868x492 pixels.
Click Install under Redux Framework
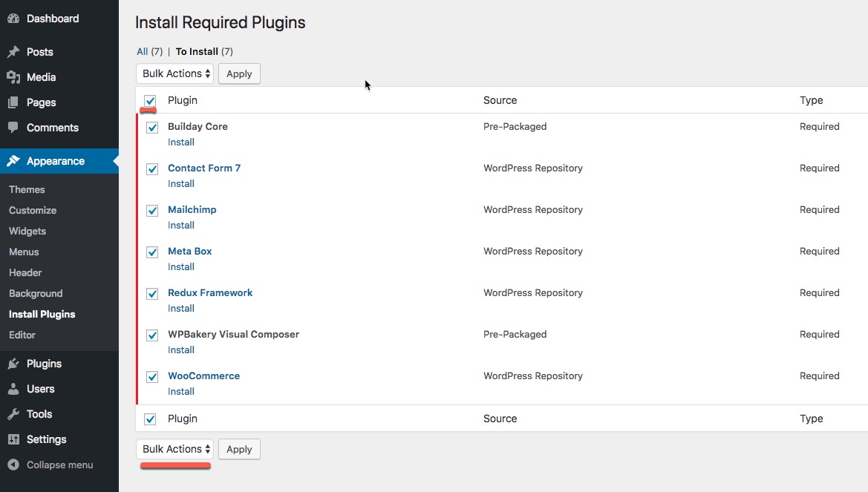pos(181,308)
